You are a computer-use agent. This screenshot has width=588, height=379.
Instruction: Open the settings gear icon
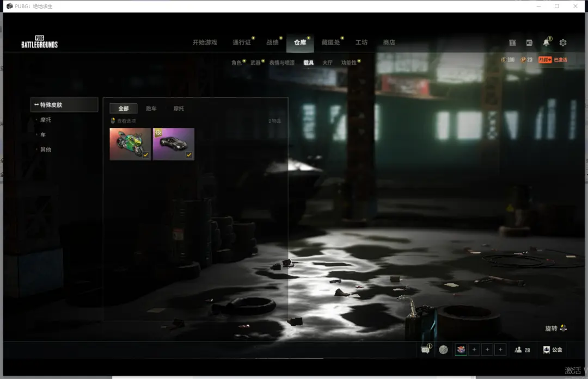(x=563, y=43)
